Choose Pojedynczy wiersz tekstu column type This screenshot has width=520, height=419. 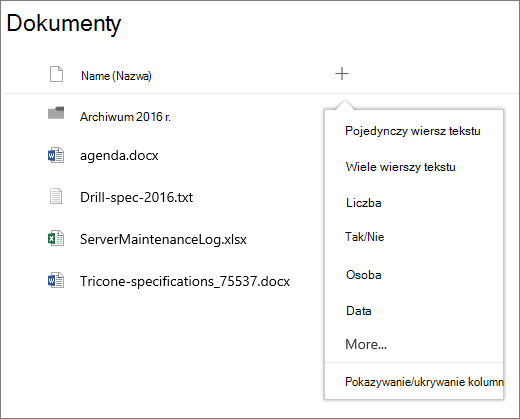pos(413,131)
